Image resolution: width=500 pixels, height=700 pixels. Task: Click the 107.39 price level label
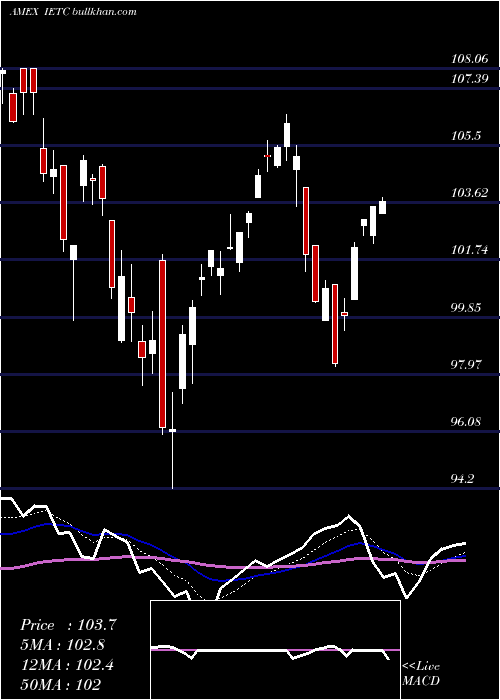pos(470,79)
